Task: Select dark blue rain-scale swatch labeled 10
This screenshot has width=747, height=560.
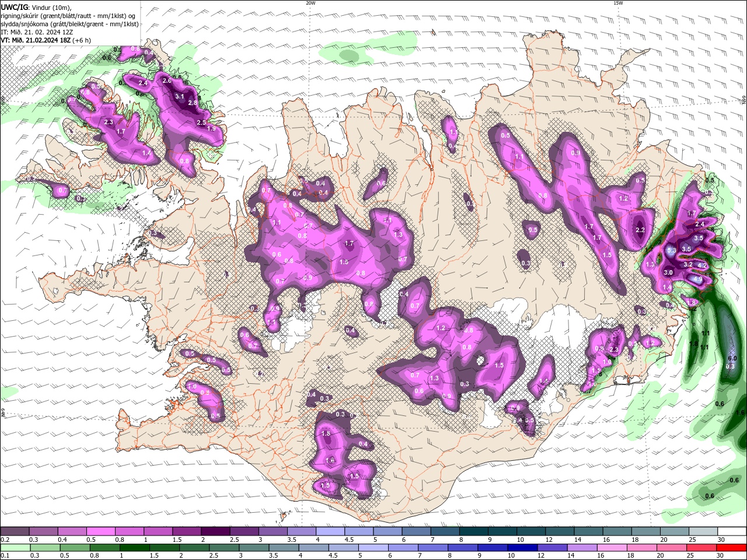Action: 521,548
